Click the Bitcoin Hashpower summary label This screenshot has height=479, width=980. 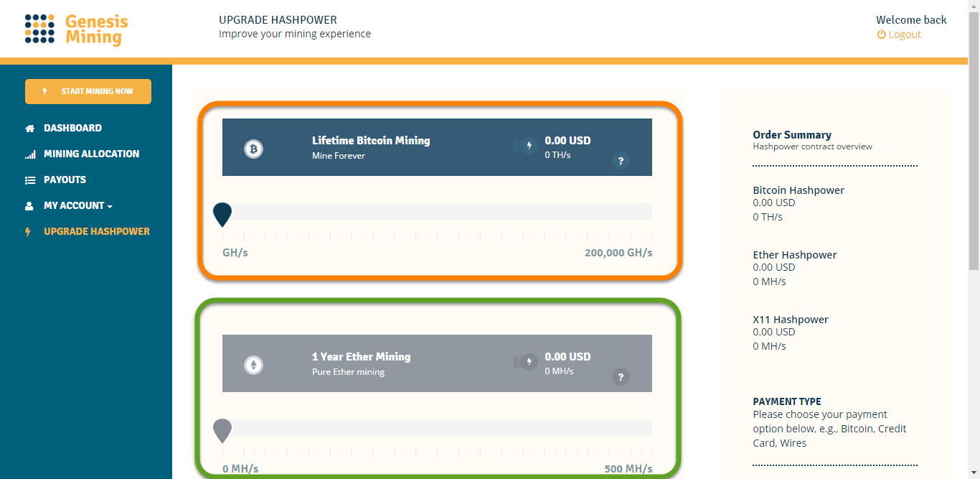tap(798, 190)
